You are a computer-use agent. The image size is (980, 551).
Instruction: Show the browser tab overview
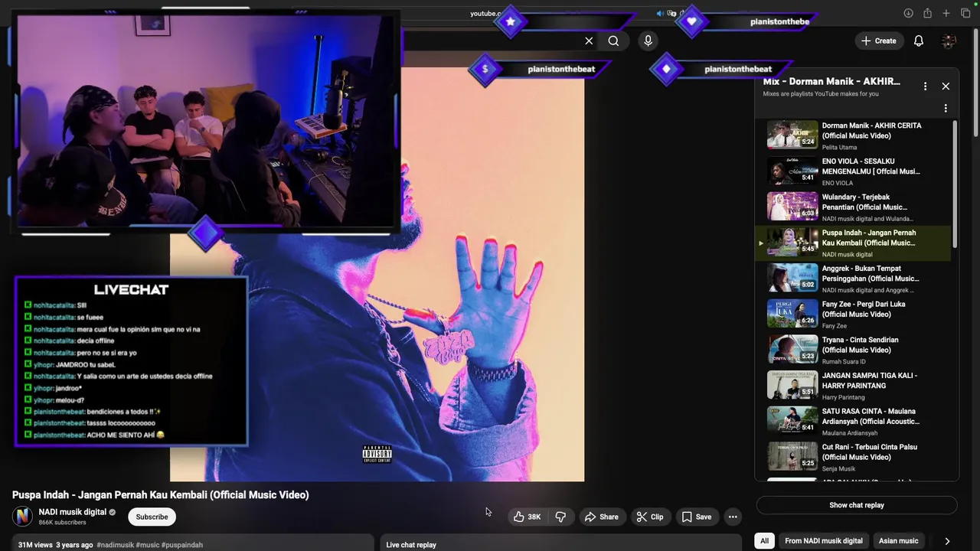tap(965, 13)
